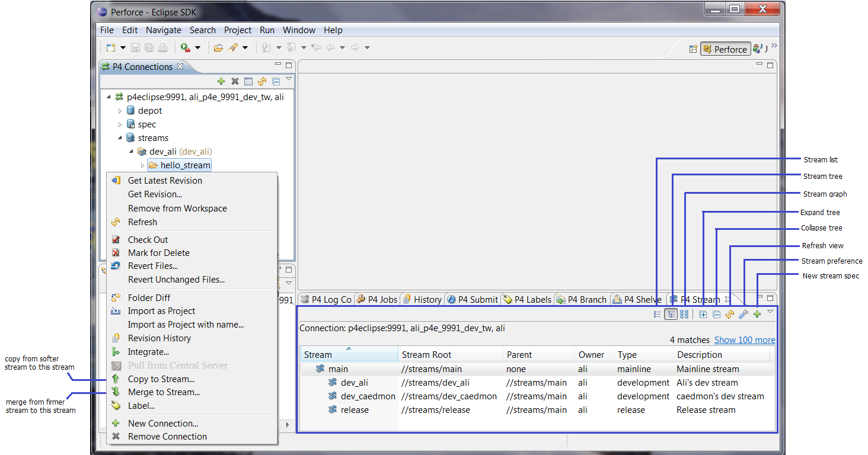Viewport: 868px width, 455px height.
Task: Switch to Stream list view icon
Action: point(657,315)
